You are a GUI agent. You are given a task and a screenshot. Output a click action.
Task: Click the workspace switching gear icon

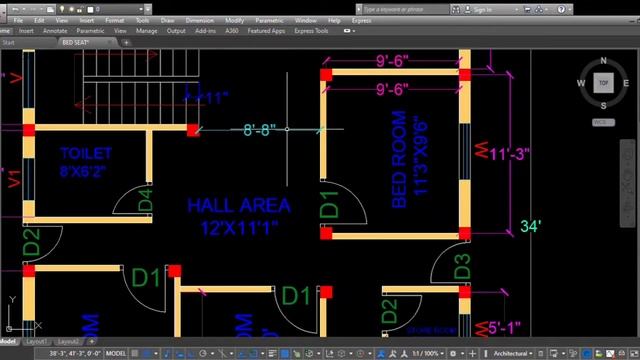pos(453,353)
